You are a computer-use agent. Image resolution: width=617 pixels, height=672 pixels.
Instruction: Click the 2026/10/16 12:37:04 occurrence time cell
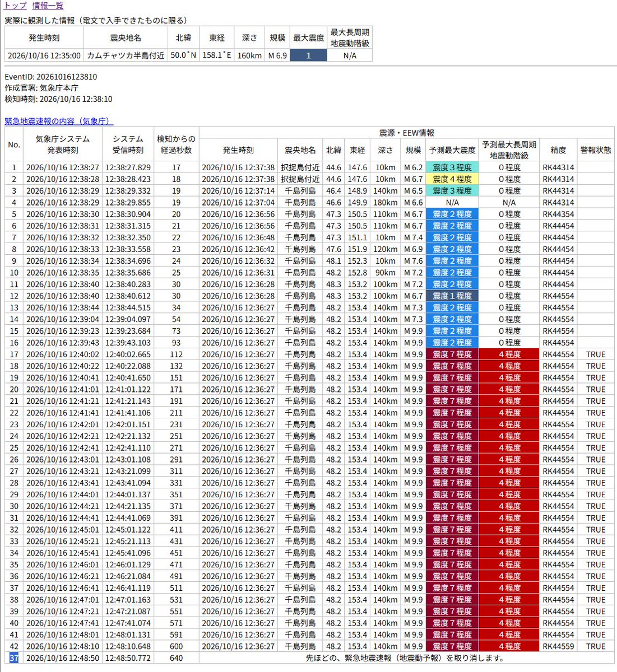coord(238,203)
